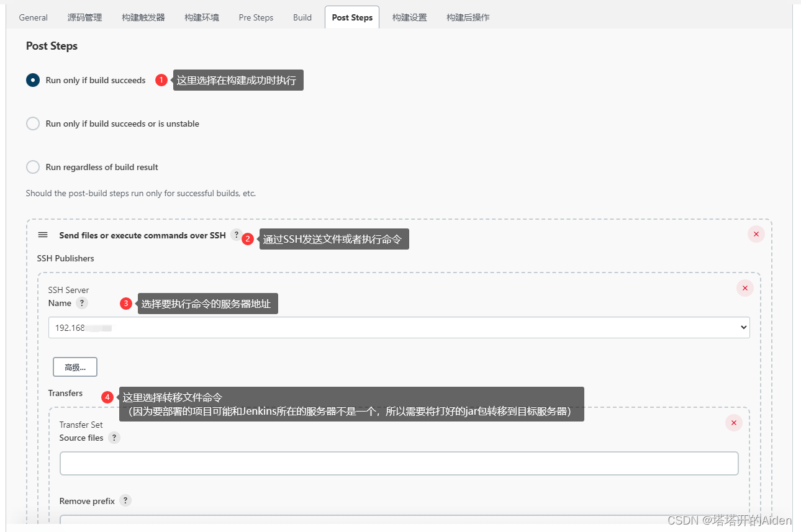The image size is (801, 532).
Task: Show help for SSH Server Name
Action: click(82, 303)
